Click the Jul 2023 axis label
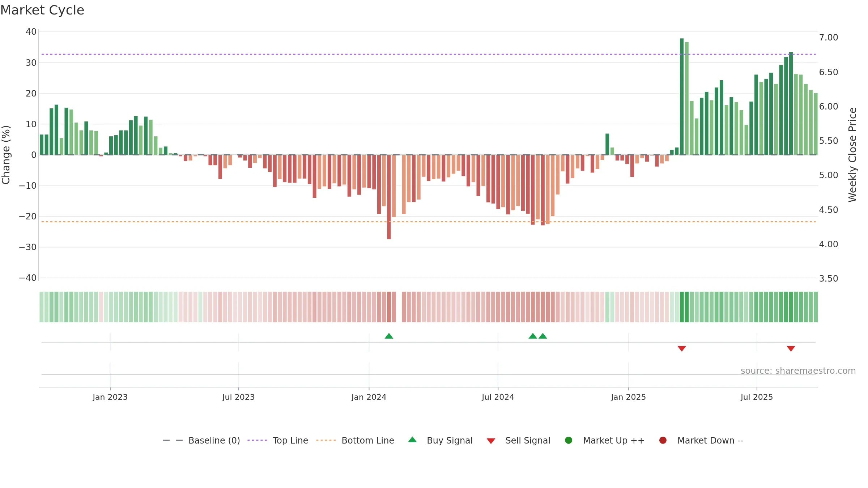 tap(238, 397)
